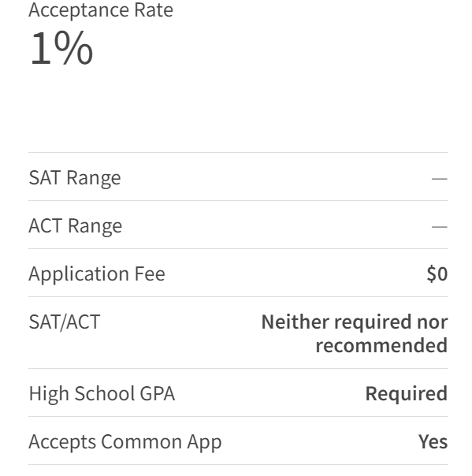Click the SAT Range label

pyautogui.click(x=75, y=177)
